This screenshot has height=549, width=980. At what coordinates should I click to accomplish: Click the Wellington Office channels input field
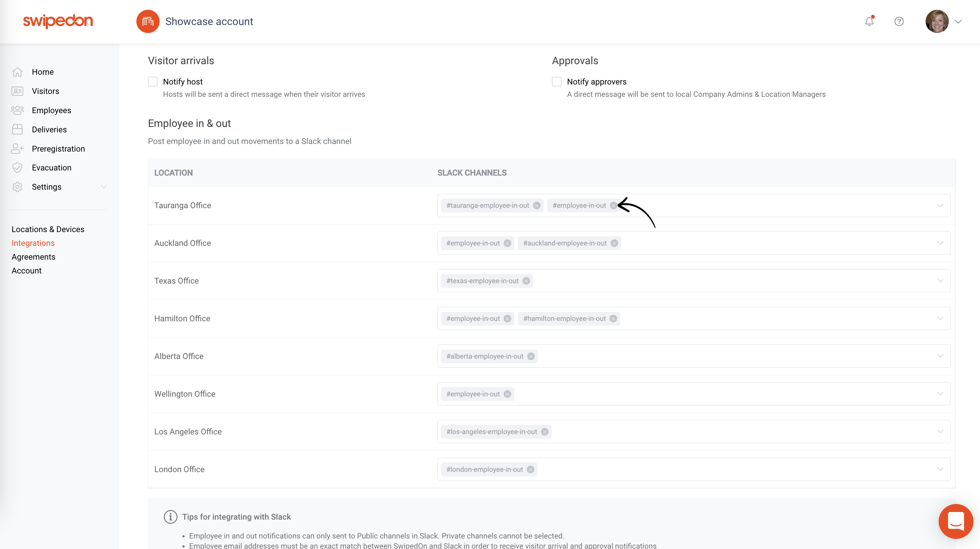[694, 394]
